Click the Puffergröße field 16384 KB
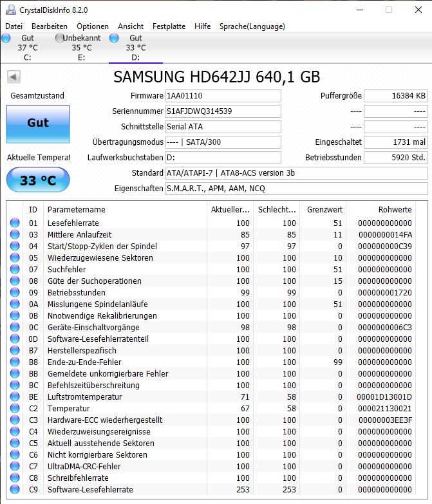Screen dimensions: 432x504 (396, 96)
